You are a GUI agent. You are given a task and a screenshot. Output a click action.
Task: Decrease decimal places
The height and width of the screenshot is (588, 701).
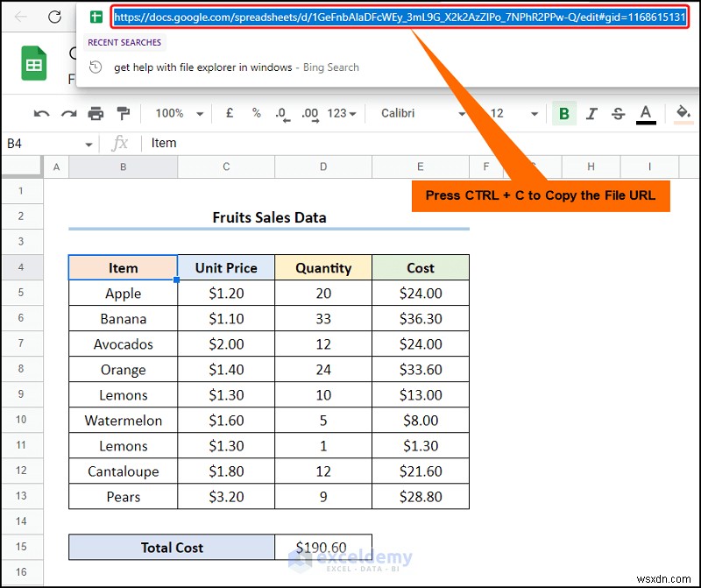282,114
